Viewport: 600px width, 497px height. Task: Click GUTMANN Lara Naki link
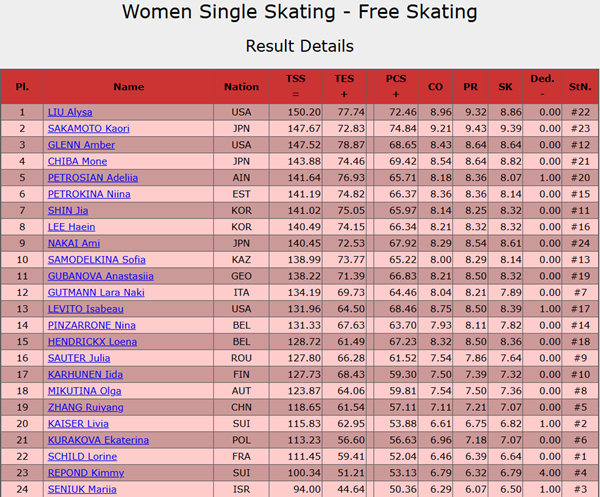coord(96,293)
